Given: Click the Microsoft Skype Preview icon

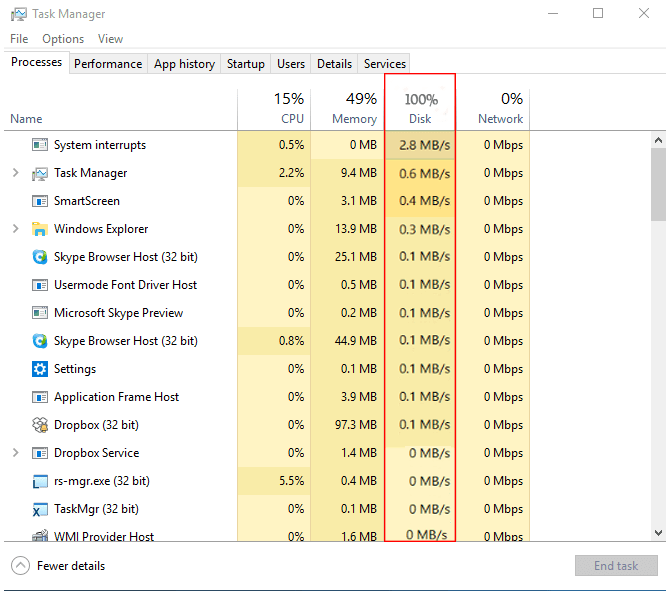Looking at the screenshot, I should (x=40, y=313).
